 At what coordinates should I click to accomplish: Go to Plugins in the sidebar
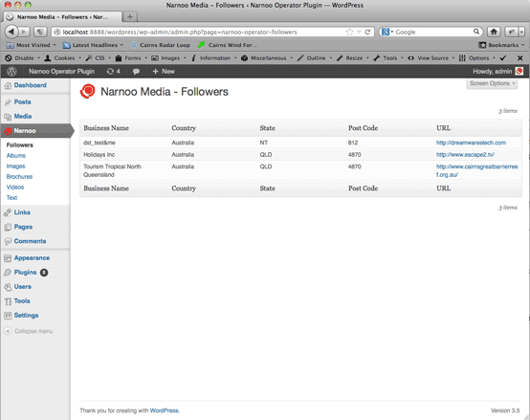pos(25,273)
